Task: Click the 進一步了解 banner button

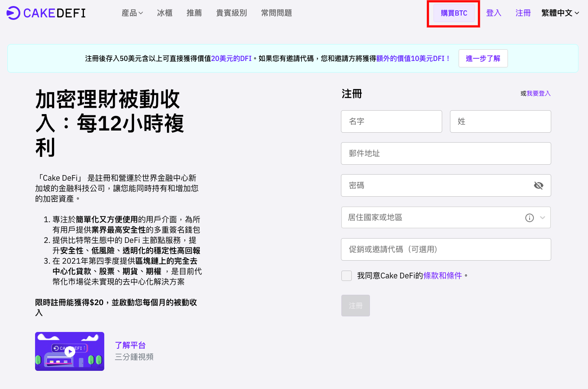Action: tap(483, 58)
